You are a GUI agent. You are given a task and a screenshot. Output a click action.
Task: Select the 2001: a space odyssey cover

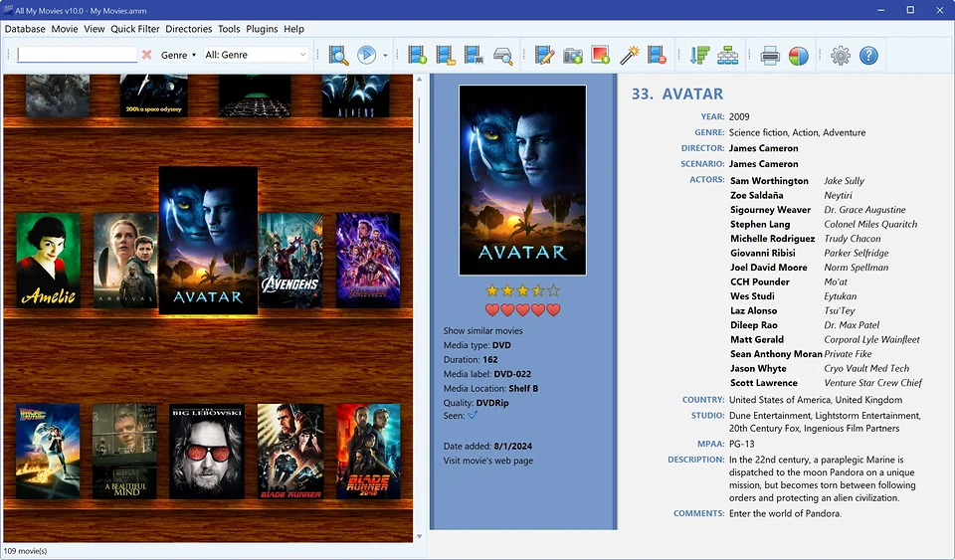(153, 95)
